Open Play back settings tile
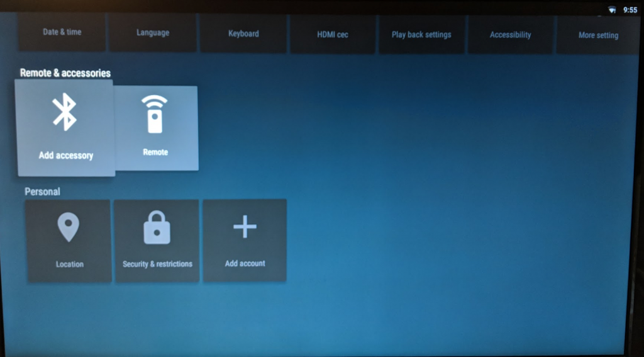644x357 pixels. tap(421, 35)
